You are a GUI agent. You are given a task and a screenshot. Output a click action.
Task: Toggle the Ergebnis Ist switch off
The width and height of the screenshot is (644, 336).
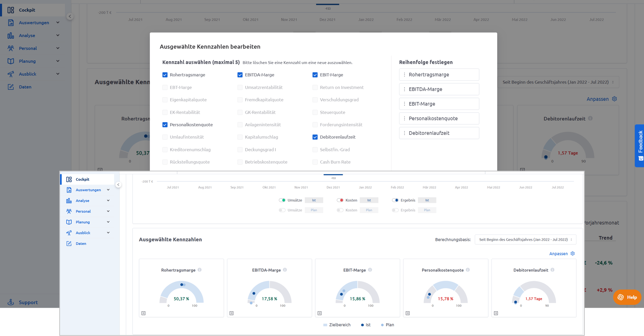click(x=395, y=200)
